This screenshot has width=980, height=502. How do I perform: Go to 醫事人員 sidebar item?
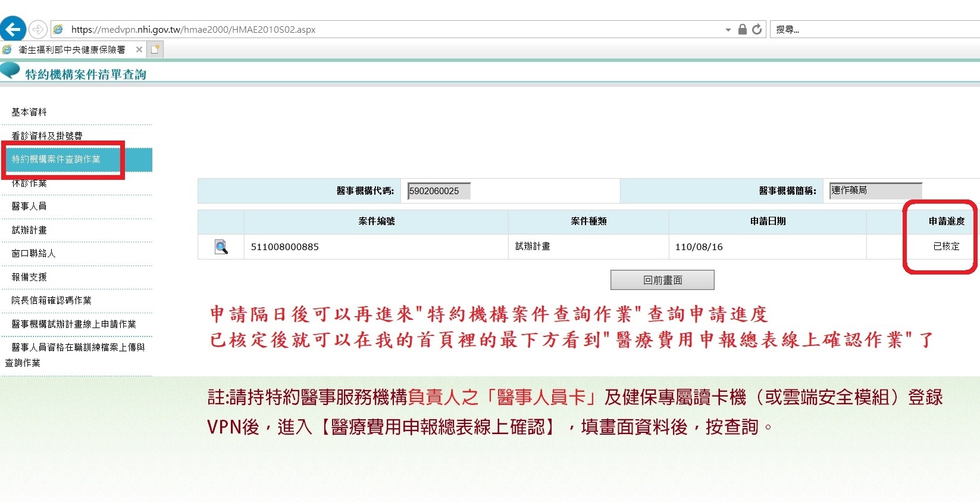[29, 206]
